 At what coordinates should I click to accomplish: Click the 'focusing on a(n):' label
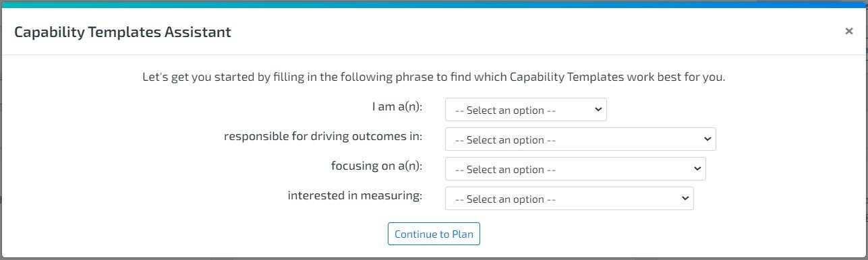click(x=376, y=166)
